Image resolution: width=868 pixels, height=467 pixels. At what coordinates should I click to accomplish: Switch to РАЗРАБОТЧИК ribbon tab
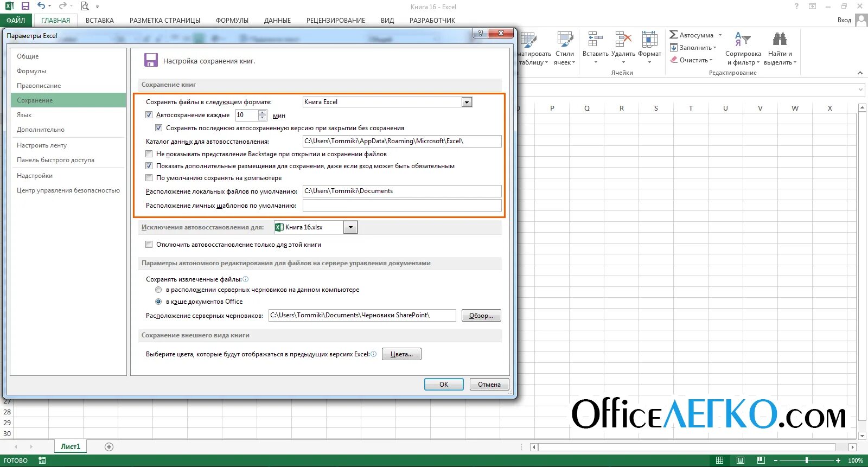click(x=432, y=20)
